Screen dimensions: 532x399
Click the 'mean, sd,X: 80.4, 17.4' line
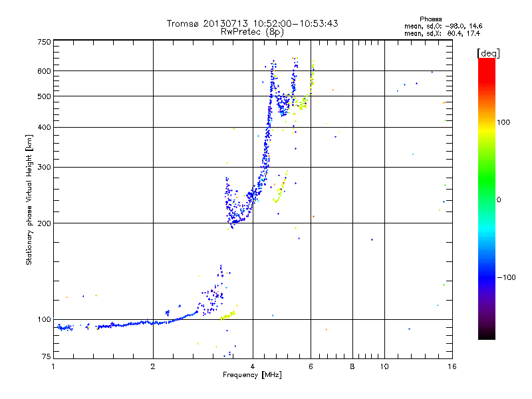[x=442, y=33]
